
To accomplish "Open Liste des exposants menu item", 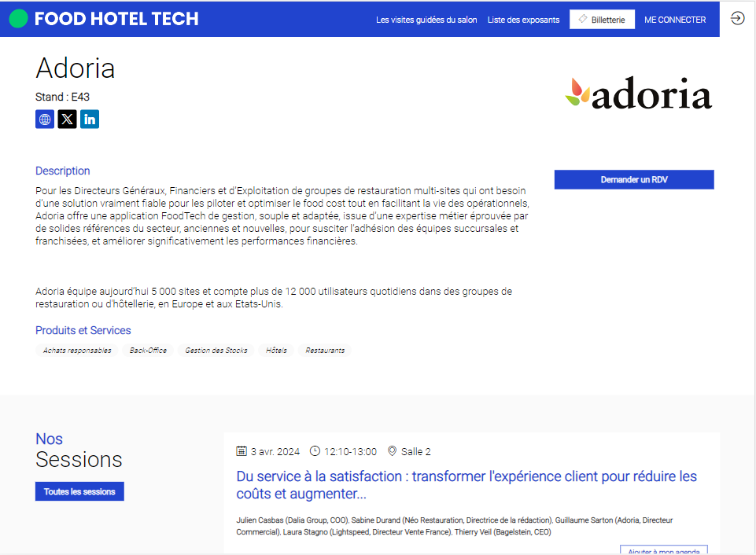I will point(523,20).
